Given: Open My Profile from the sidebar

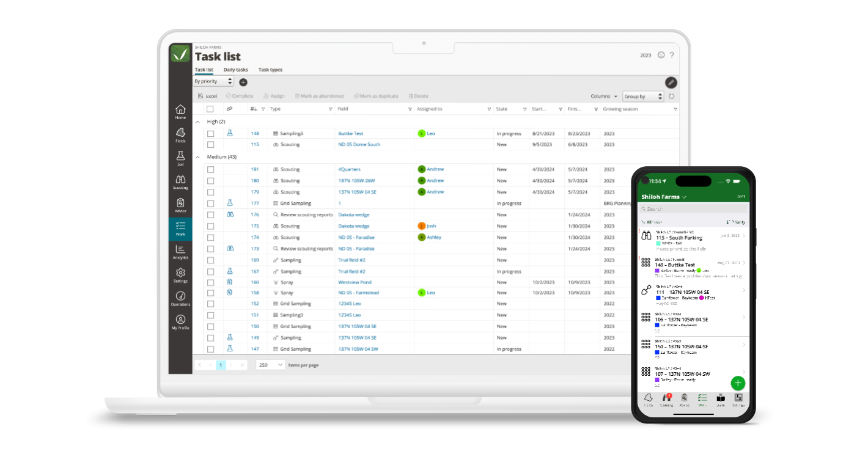Looking at the screenshot, I should [180, 322].
